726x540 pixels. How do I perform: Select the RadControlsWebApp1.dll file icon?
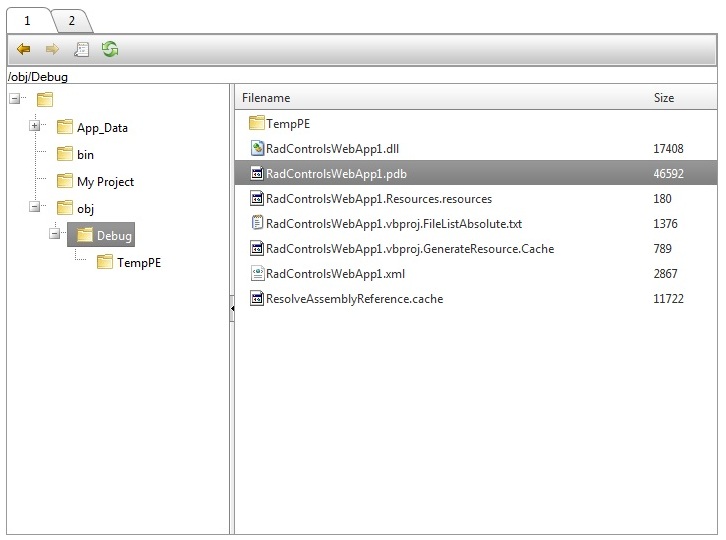tap(256, 148)
